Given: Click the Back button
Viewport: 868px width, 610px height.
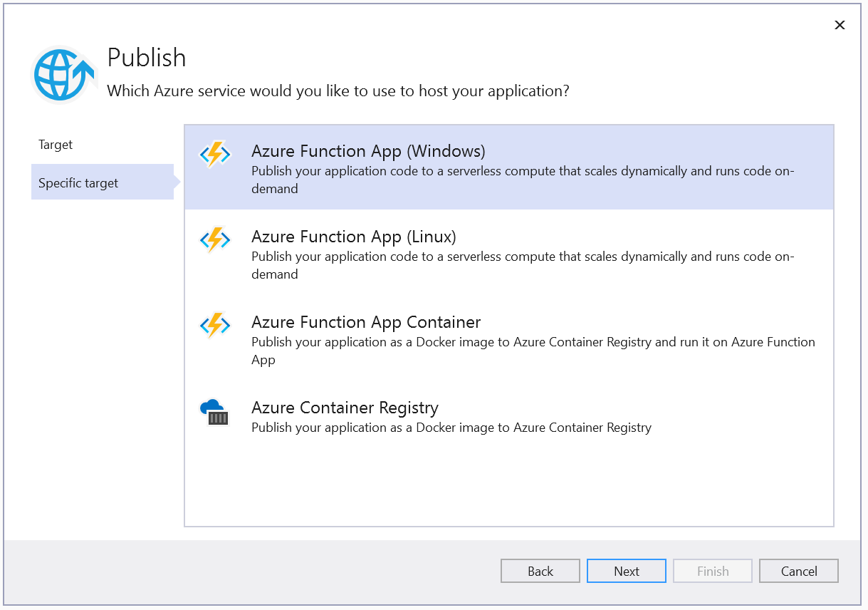Looking at the screenshot, I should [540, 571].
